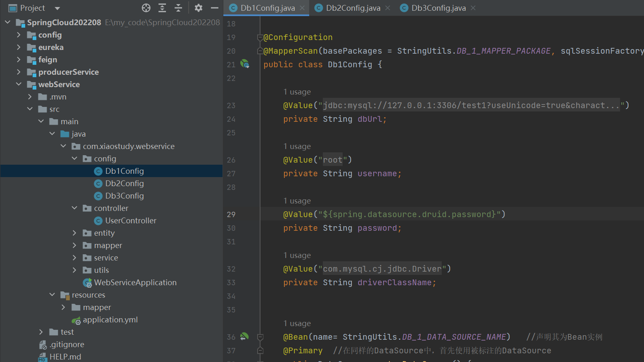This screenshot has width=644, height=362.
Task: Expand the producerService module
Action: coord(19,72)
